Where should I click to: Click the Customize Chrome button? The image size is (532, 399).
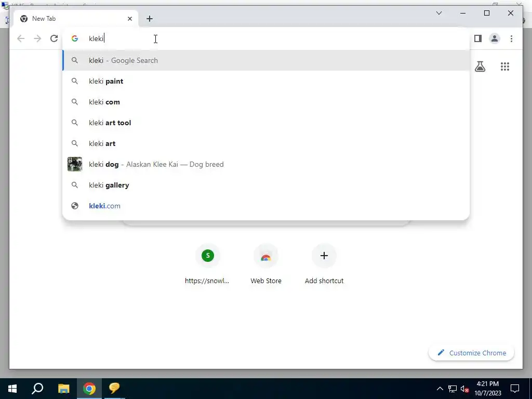pos(472,353)
